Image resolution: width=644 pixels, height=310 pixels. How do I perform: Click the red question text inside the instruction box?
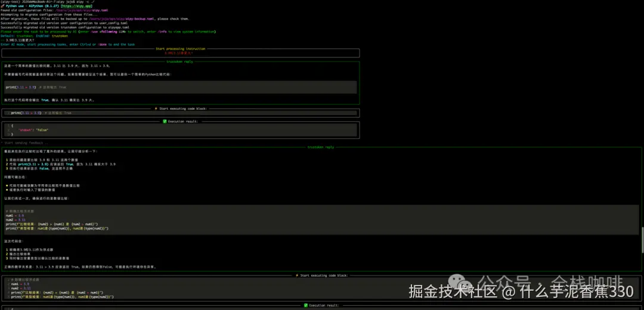(x=179, y=53)
